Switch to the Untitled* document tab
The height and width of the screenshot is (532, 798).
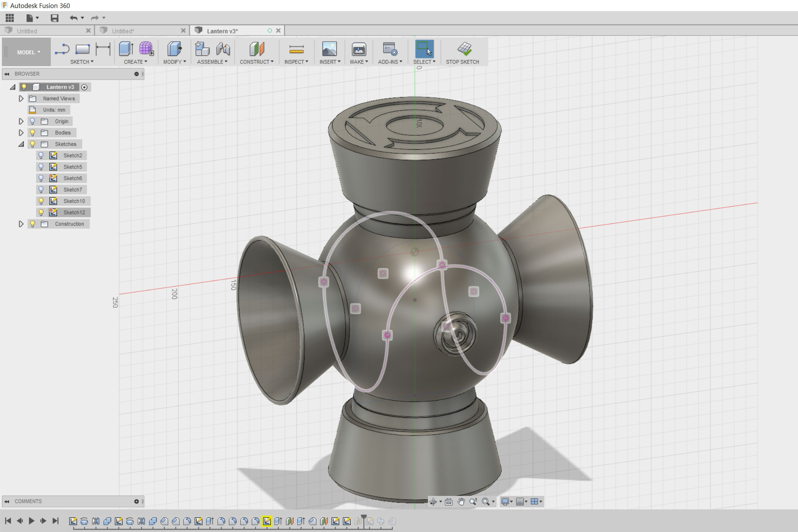pyautogui.click(x=123, y=31)
